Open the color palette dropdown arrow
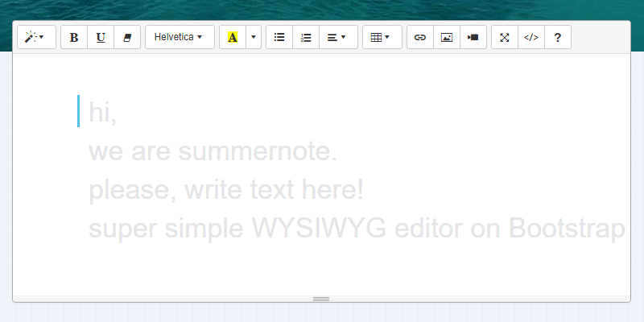 click(254, 37)
